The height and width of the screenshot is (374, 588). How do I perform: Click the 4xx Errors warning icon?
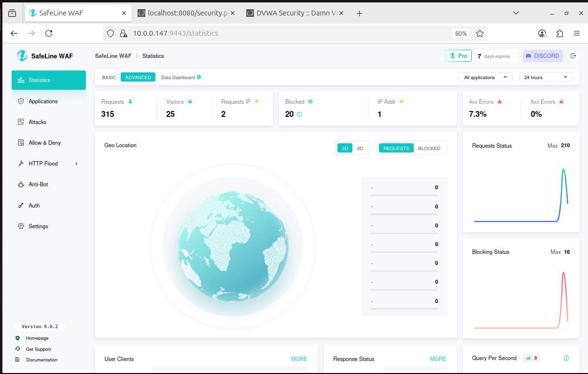(x=500, y=102)
